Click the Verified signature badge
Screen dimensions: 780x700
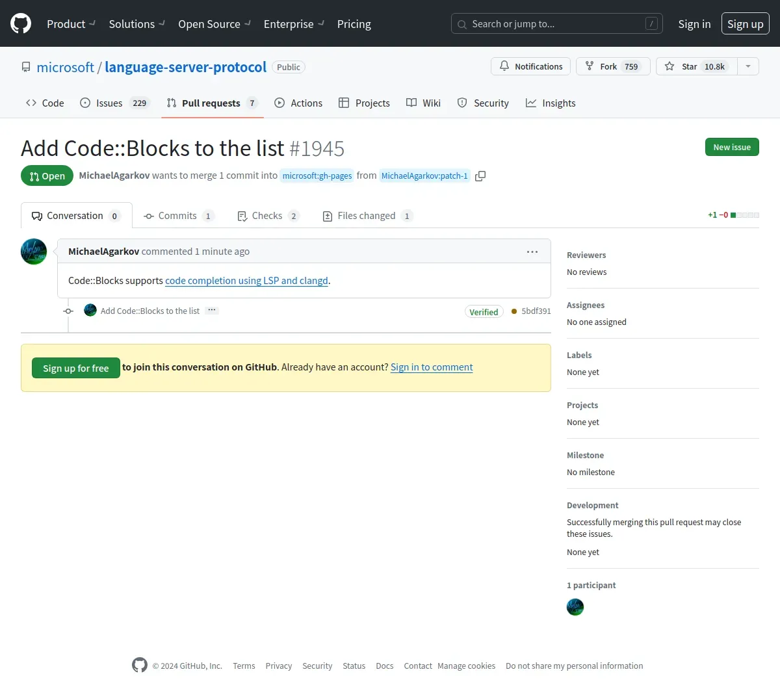(484, 312)
